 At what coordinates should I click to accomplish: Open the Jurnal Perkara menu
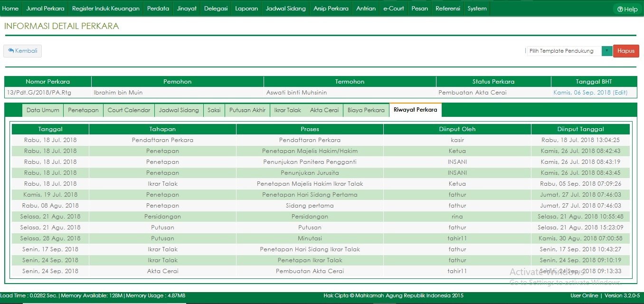pyautogui.click(x=45, y=9)
